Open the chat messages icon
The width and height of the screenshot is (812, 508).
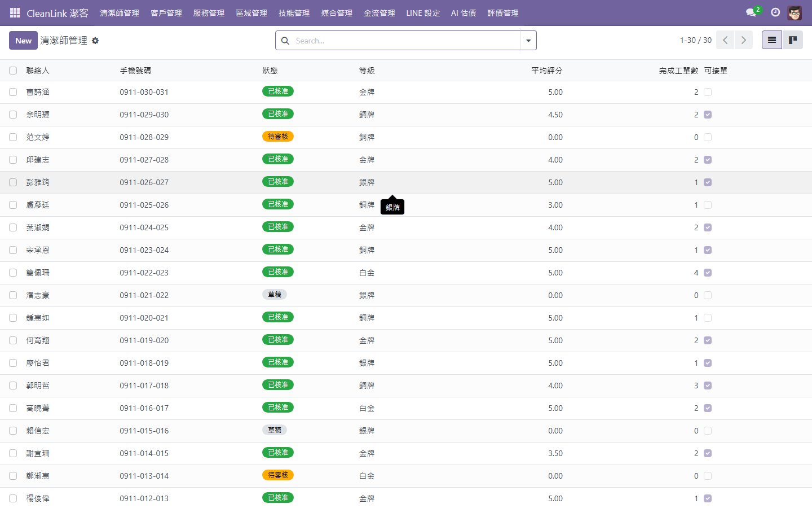tap(751, 12)
